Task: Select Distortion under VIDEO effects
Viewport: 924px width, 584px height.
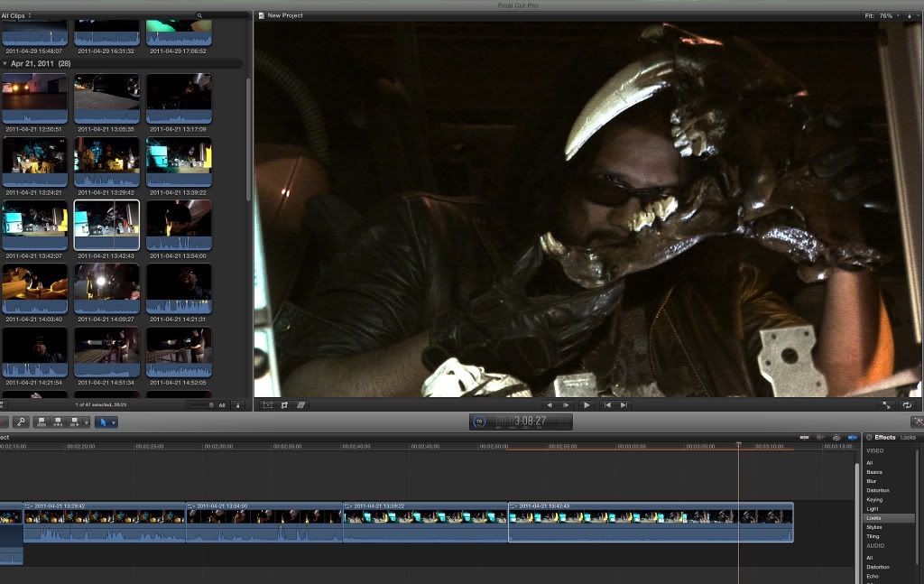Action: tap(878, 490)
